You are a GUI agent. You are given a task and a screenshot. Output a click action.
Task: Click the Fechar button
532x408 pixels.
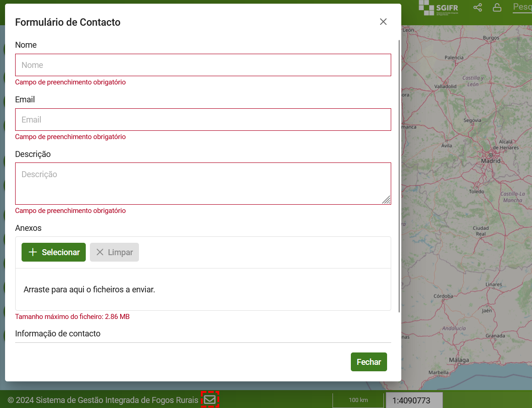pos(369,362)
